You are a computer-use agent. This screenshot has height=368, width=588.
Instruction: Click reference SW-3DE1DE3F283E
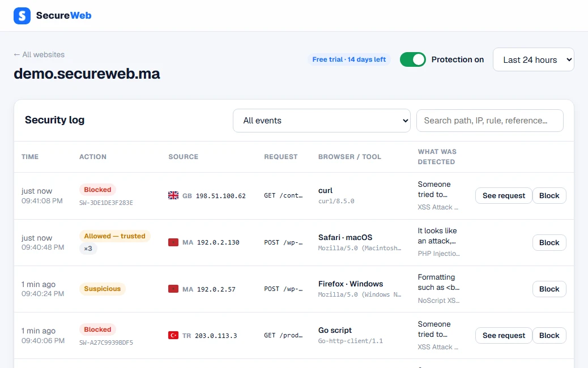(x=106, y=203)
